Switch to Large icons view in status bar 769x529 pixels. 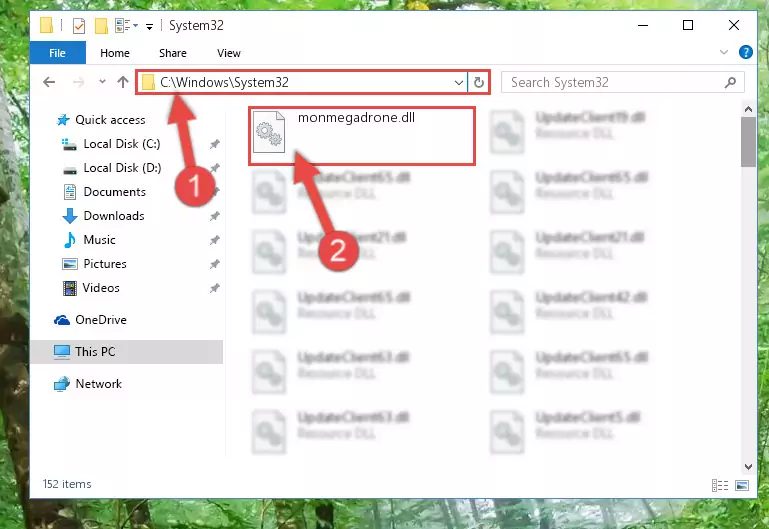coord(742,485)
